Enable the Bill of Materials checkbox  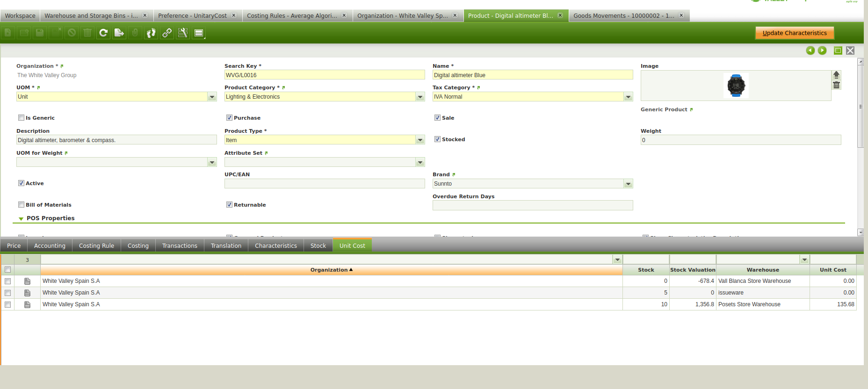click(21, 205)
